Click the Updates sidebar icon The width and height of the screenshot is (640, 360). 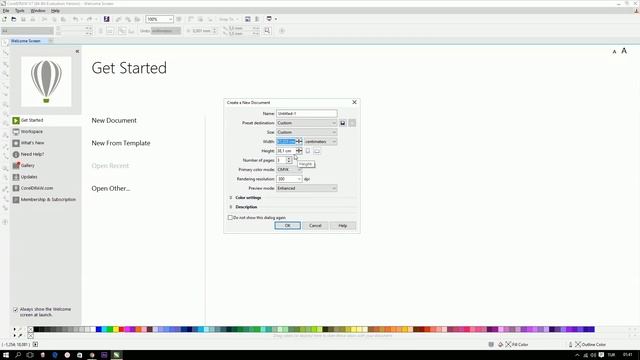click(16, 177)
